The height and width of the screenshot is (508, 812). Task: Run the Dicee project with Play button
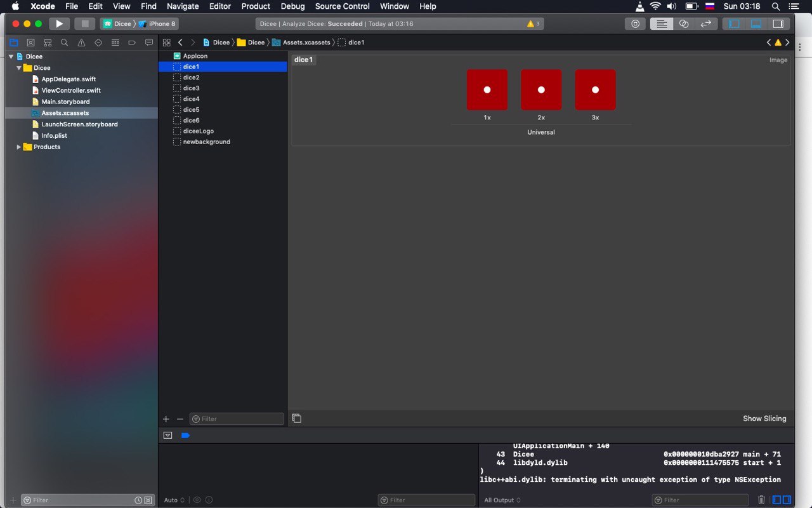click(x=59, y=23)
